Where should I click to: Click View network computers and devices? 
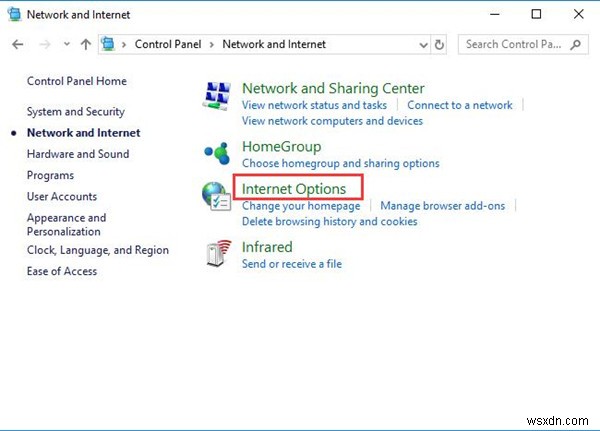tap(332, 121)
